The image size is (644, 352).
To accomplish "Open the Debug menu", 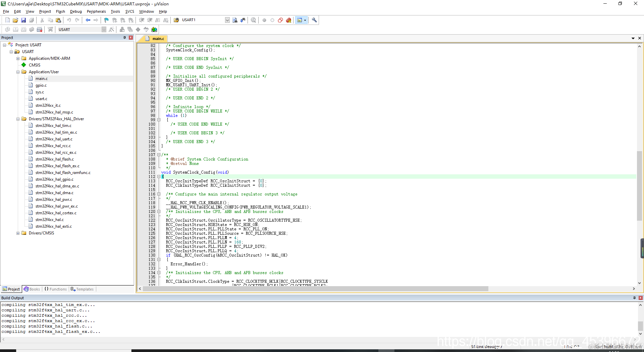I will (x=76, y=11).
